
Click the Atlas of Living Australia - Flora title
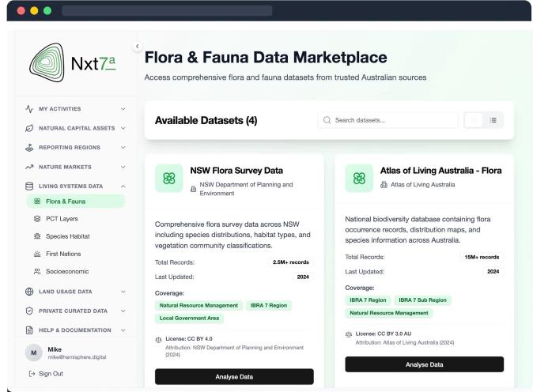(x=441, y=171)
